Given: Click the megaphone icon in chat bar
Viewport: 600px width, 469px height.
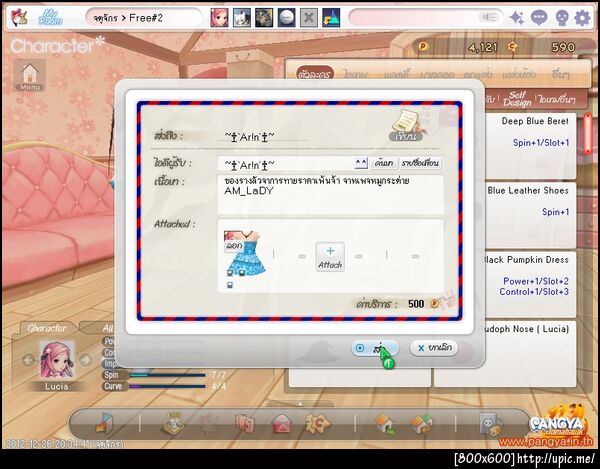Looking at the screenshot, I should (x=488, y=17).
